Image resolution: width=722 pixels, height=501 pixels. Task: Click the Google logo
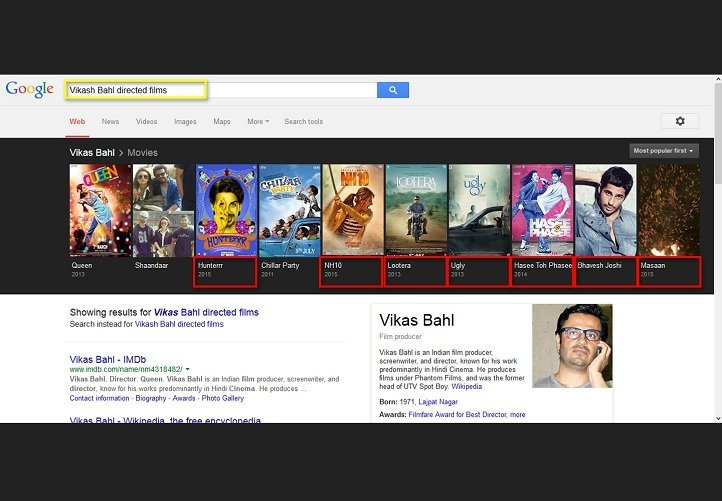[x=29, y=89]
